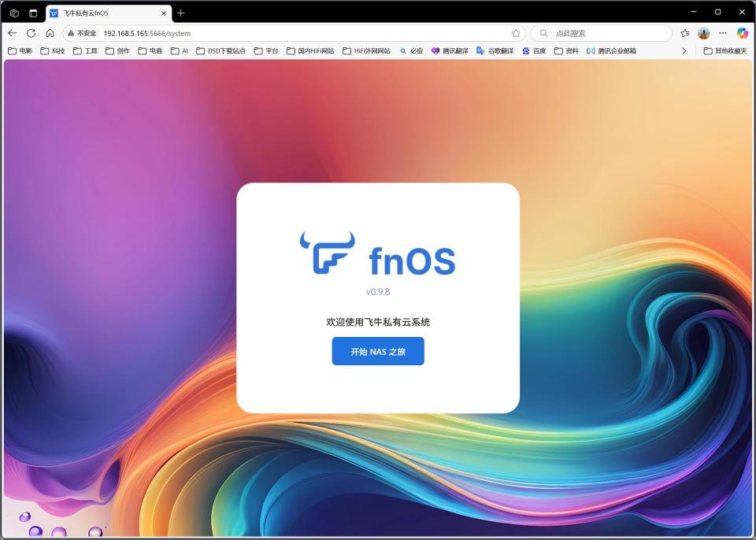
Task: Open a new tab with the plus button
Action: click(181, 13)
